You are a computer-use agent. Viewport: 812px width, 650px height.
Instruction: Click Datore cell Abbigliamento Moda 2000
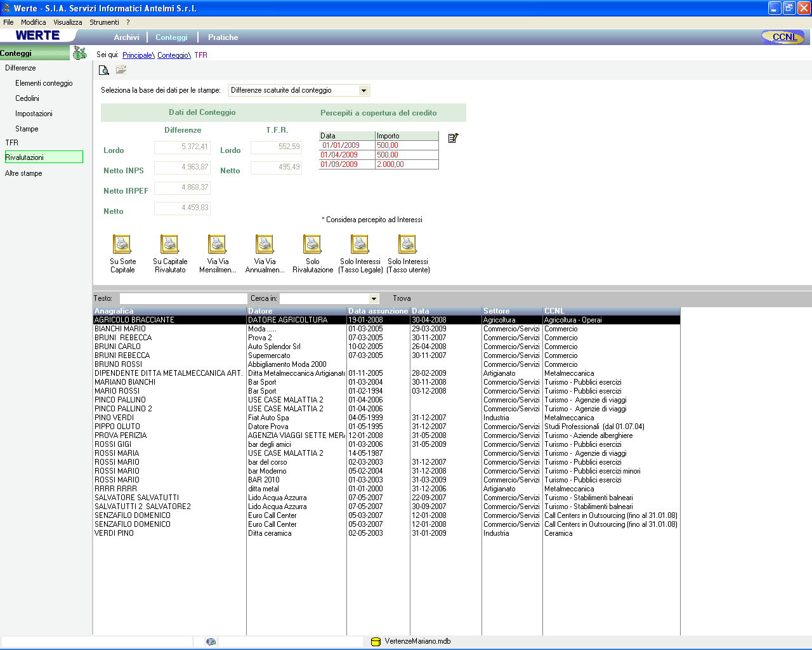(296, 364)
